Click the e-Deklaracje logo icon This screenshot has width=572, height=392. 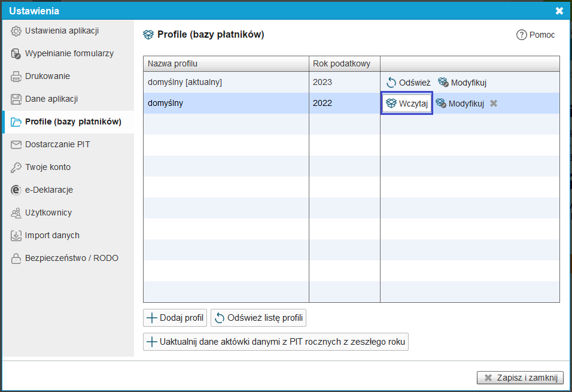click(x=16, y=190)
